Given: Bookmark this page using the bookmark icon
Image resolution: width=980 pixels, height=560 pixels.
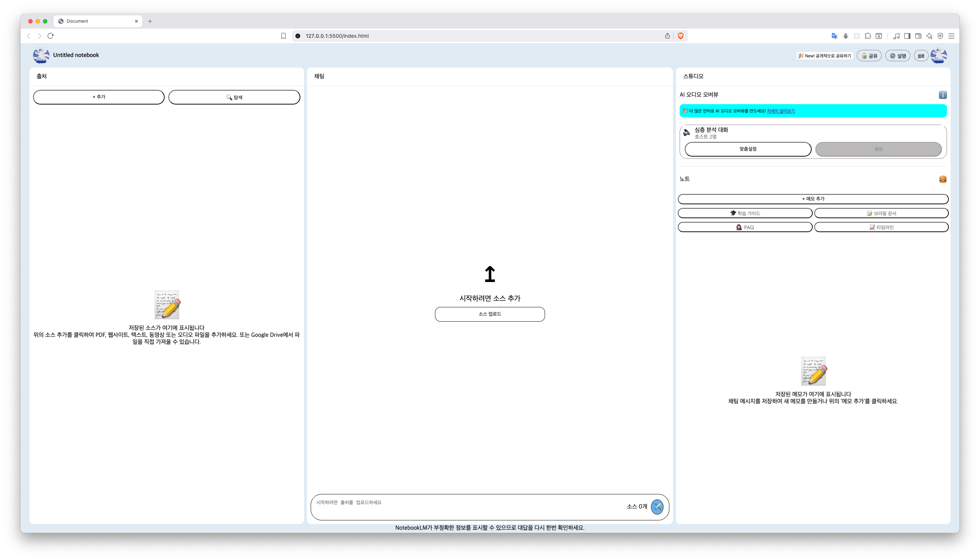Looking at the screenshot, I should coord(284,36).
